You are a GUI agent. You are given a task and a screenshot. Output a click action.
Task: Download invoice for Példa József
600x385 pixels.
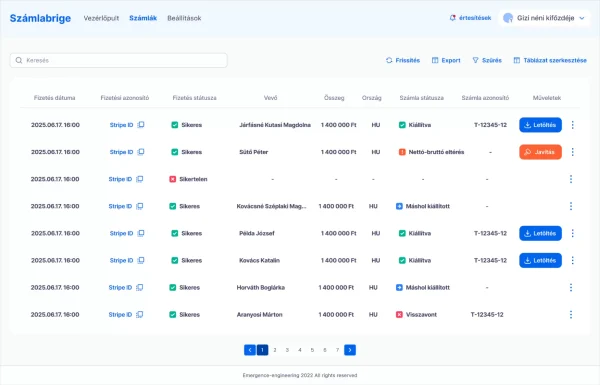tap(540, 233)
